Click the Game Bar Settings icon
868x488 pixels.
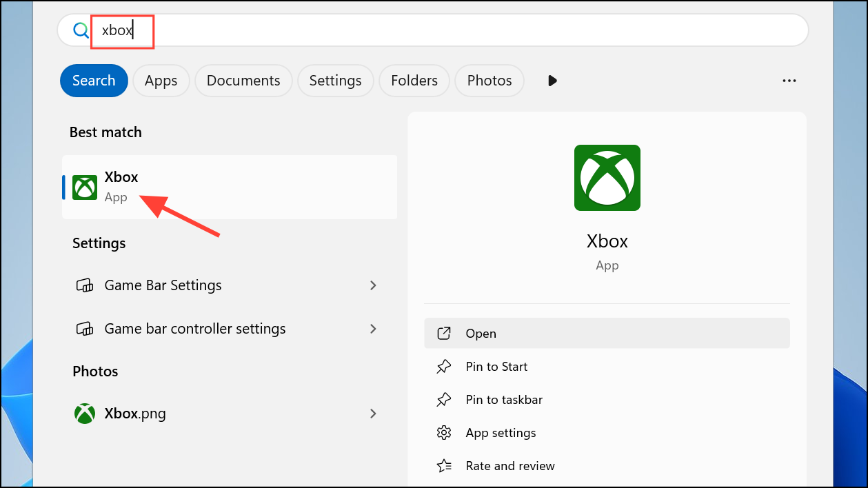(84, 285)
